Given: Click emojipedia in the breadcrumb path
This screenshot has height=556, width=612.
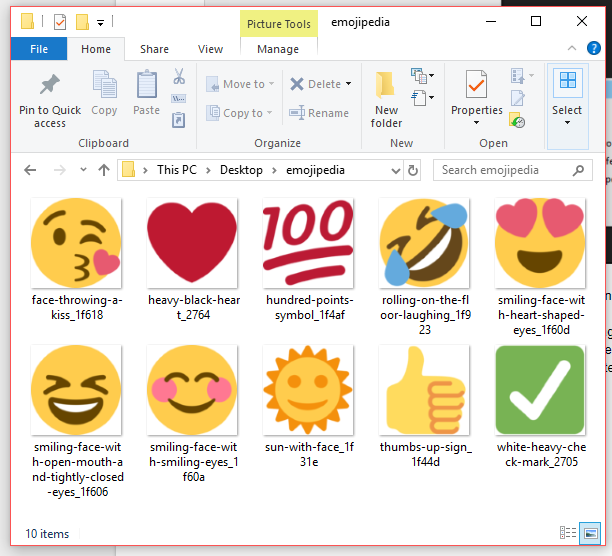Looking at the screenshot, I should click(315, 170).
